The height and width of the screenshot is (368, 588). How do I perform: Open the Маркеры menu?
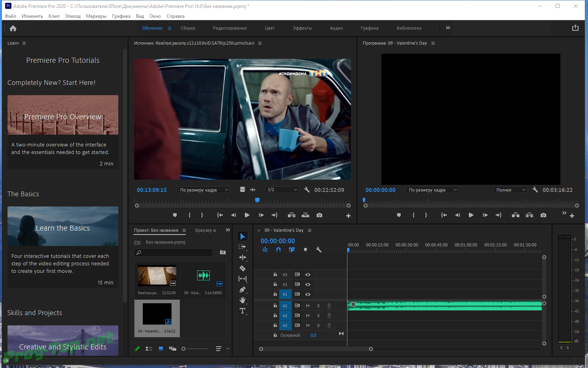(x=96, y=16)
